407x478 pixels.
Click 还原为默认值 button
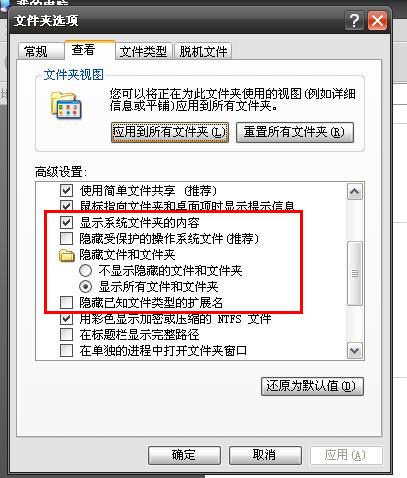312,386
